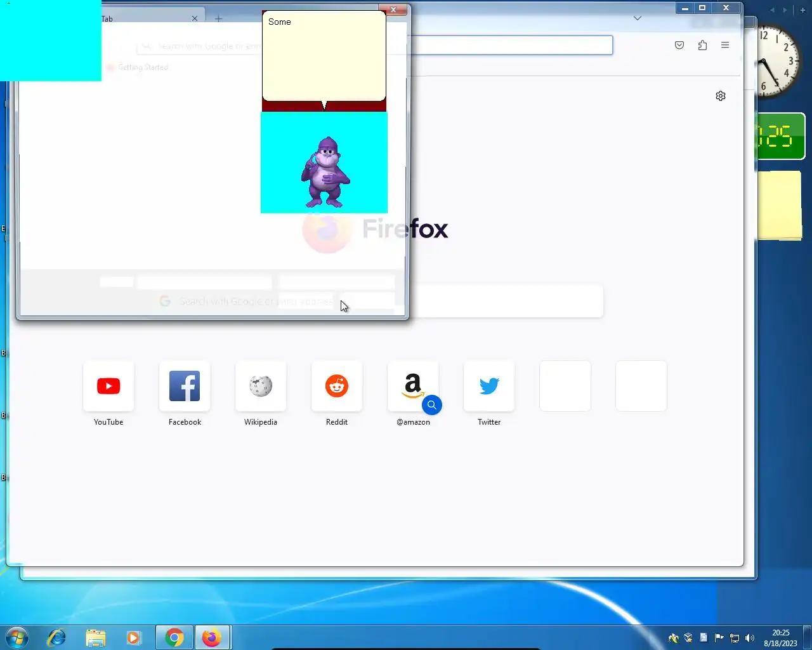Maximize the Firefox window
Screen dimensions: 812x650
coord(702,8)
